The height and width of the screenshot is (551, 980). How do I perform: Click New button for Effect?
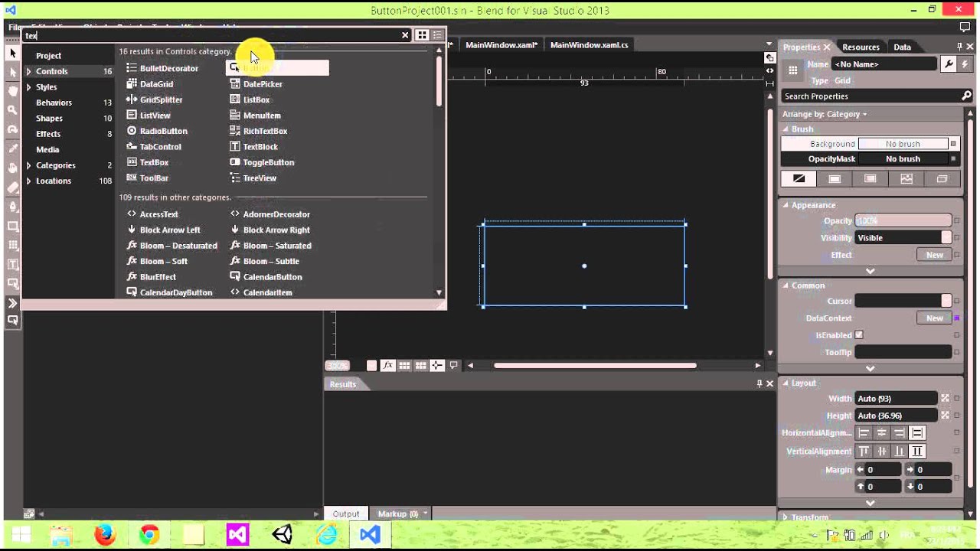coord(934,255)
